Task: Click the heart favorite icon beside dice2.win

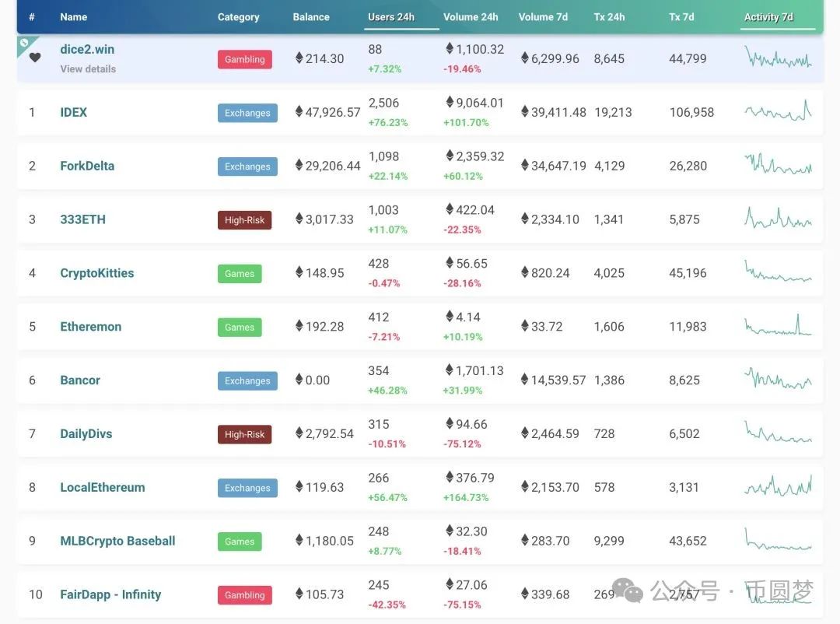Action: coord(35,57)
